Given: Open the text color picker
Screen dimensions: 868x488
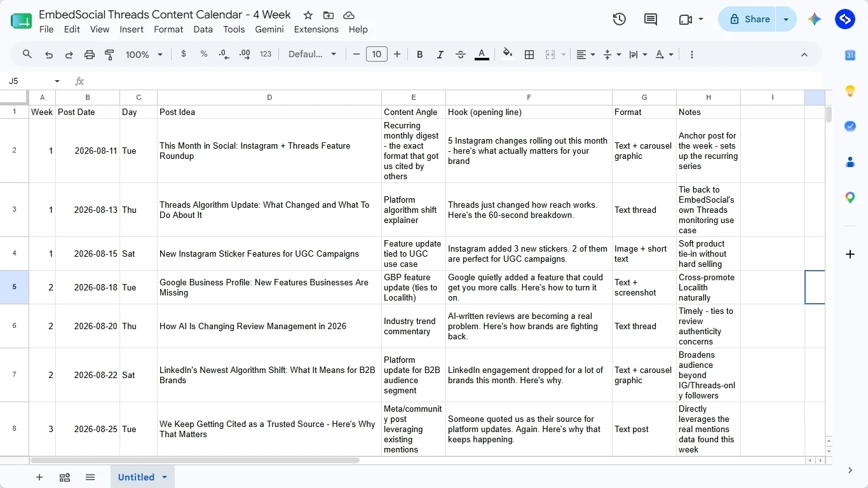Looking at the screenshot, I should coord(482,55).
